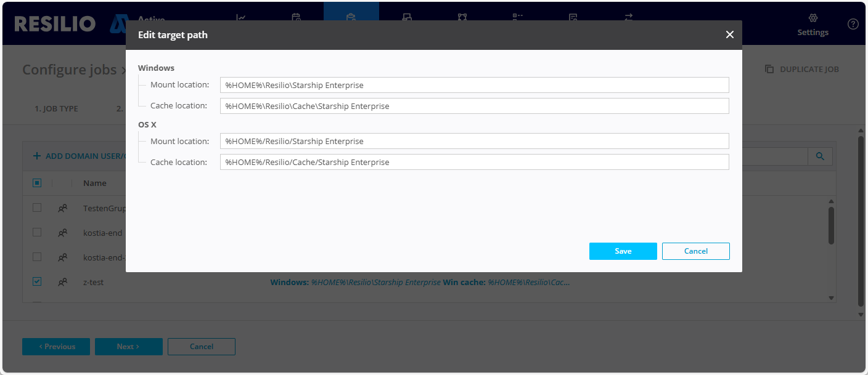
Task: Click the user list scrollbar thumb
Action: pos(831,225)
